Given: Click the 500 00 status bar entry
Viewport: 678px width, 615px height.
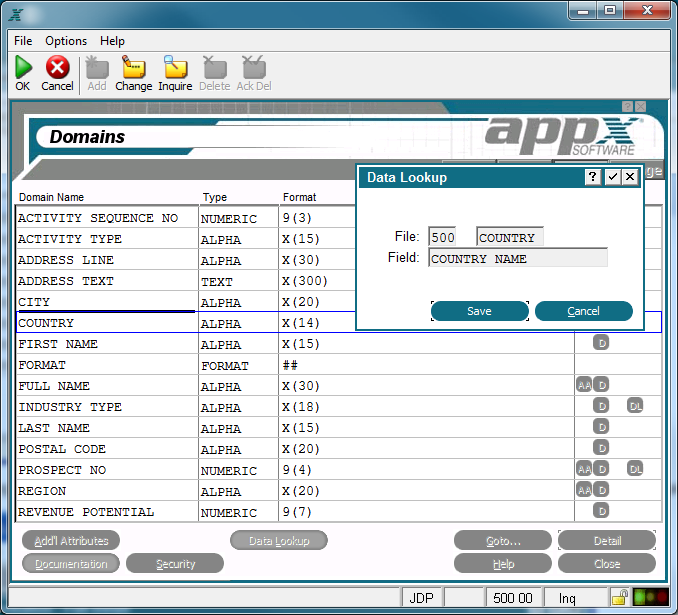Looking at the screenshot, I should (x=513, y=598).
